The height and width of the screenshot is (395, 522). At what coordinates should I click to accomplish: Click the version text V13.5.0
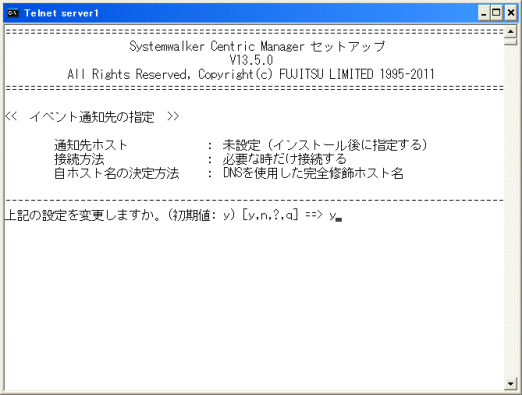(x=251, y=60)
